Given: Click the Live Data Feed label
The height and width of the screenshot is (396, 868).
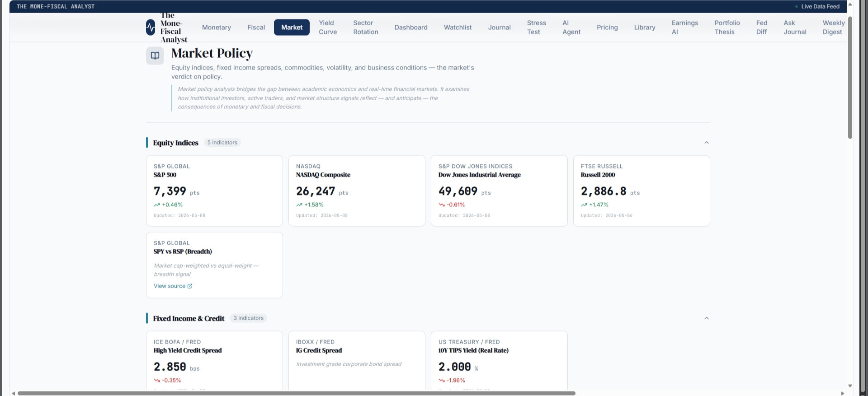Looking at the screenshot, I should tap(820, 7).
